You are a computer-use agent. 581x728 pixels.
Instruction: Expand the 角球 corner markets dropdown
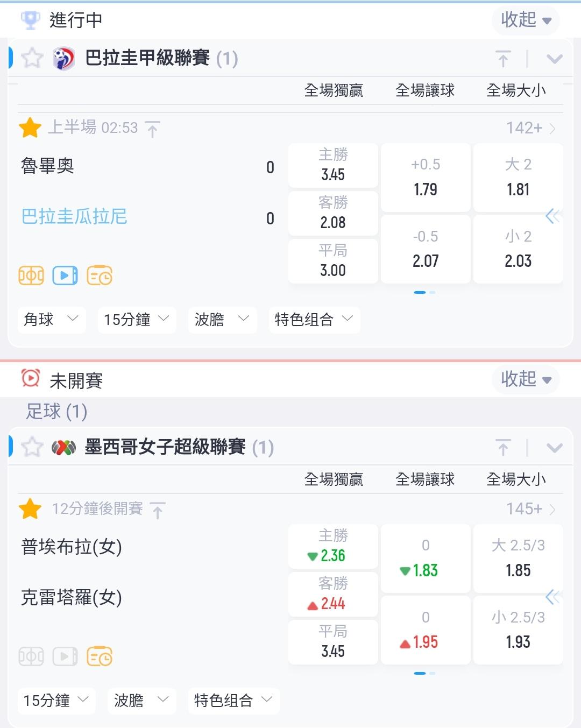(x=52, y=320)
